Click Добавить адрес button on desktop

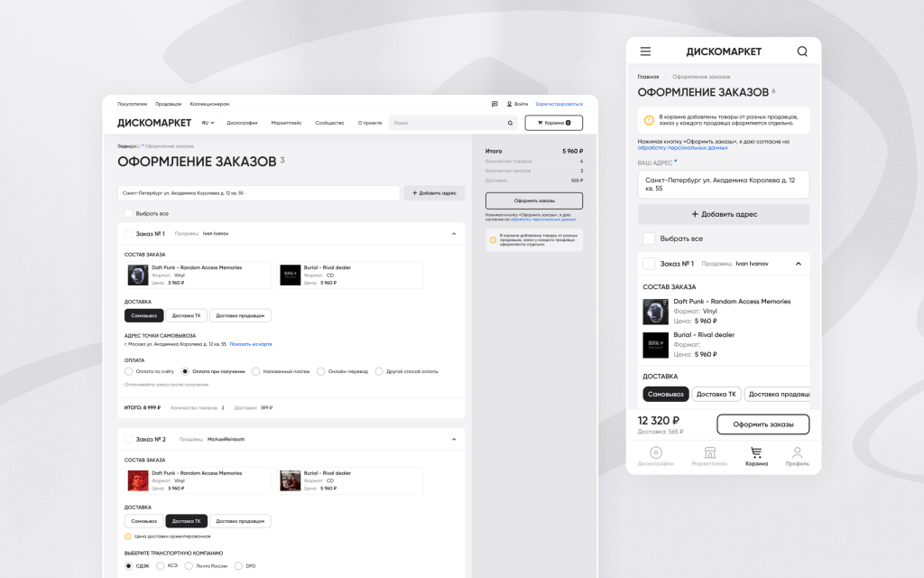pyautogui.click(x=434, y=193)
